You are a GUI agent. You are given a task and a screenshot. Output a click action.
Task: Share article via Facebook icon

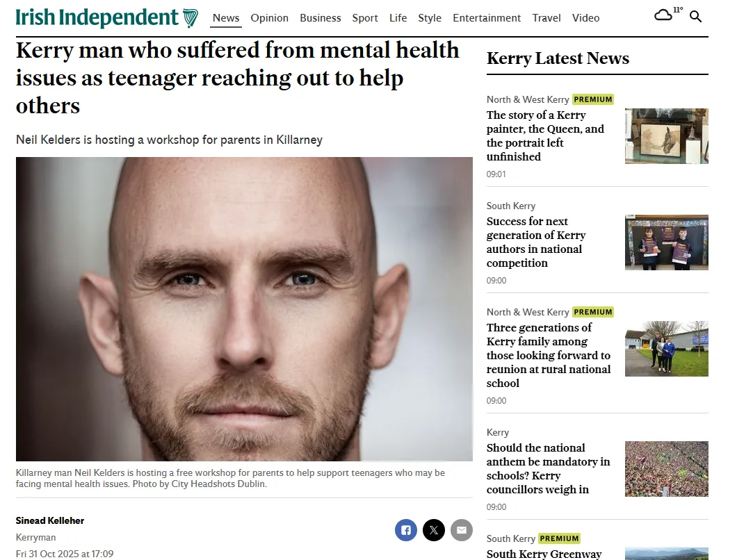pos(405,530)
